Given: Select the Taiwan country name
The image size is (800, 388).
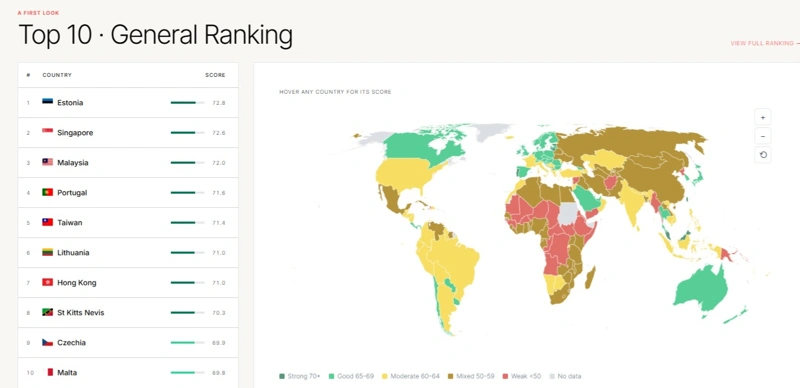Looking at the screenshot, I should [69, 223].
